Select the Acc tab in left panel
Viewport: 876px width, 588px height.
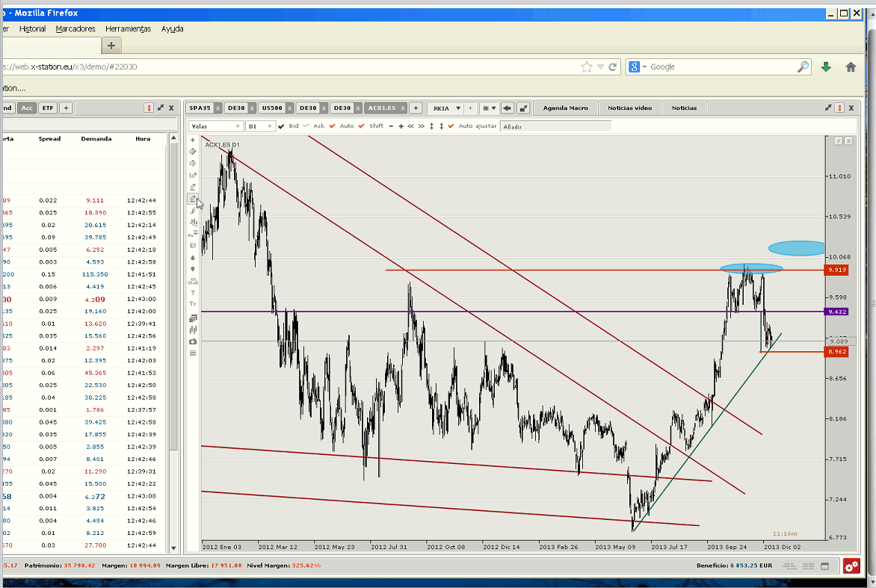[x=27, y=108]
